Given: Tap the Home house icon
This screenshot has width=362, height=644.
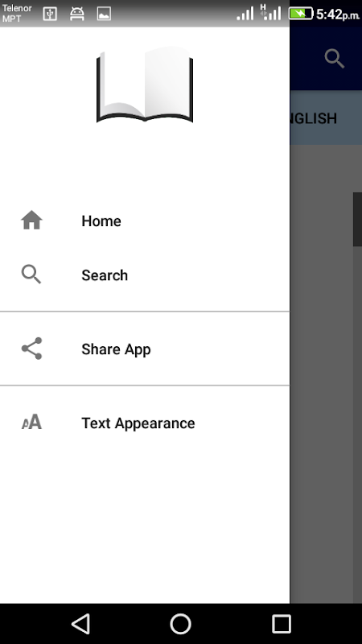Looking at the screenshot, I should pyautogui.click(x=31, y=220).
